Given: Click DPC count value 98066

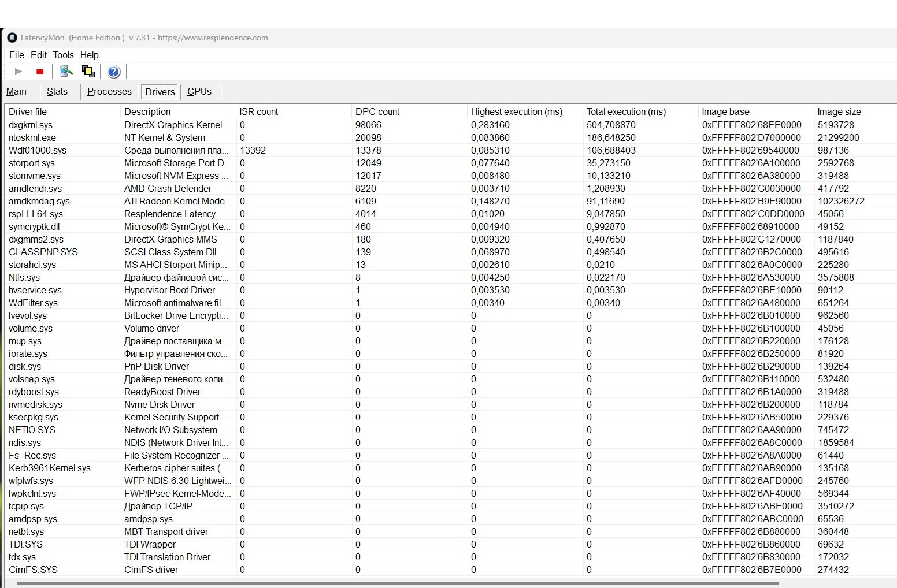Looking at the screenshot, I should (x=368, y=125).
